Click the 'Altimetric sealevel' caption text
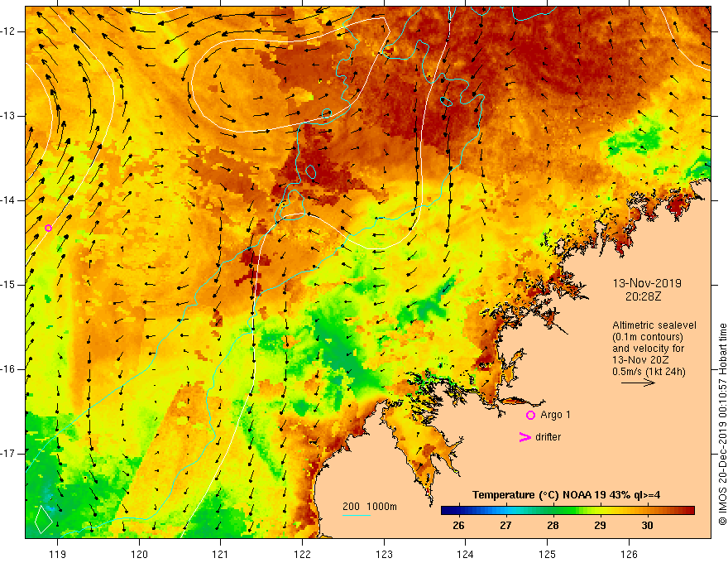 pyautogui.click(x=654, y=325)
